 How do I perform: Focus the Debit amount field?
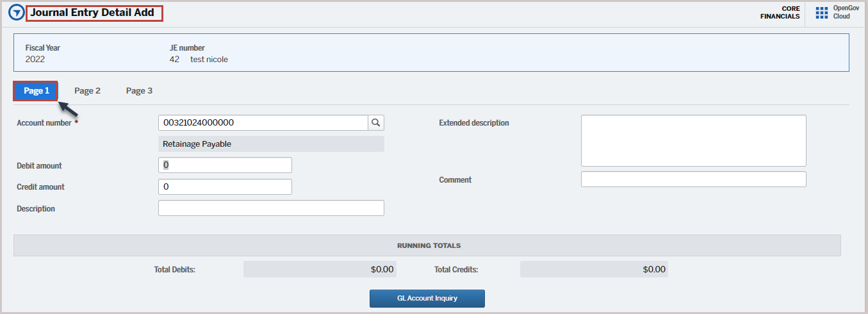(x=225, y=165)
